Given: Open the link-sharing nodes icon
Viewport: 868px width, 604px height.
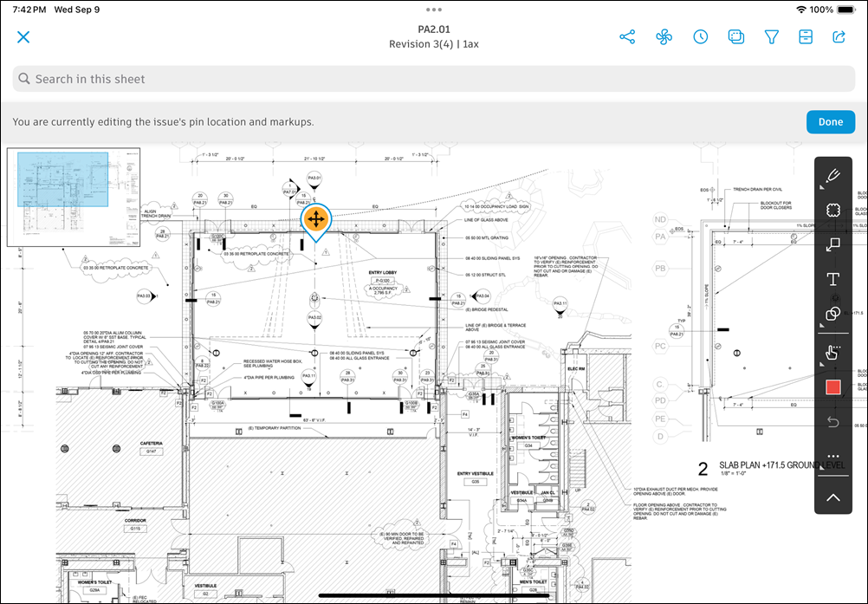Looking at the screenshot, I should 627,37.
